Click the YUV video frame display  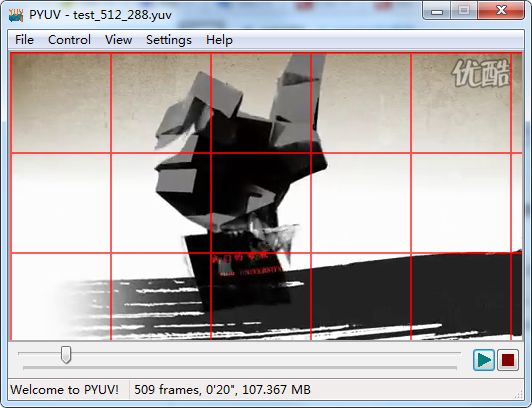pos(266,196)
